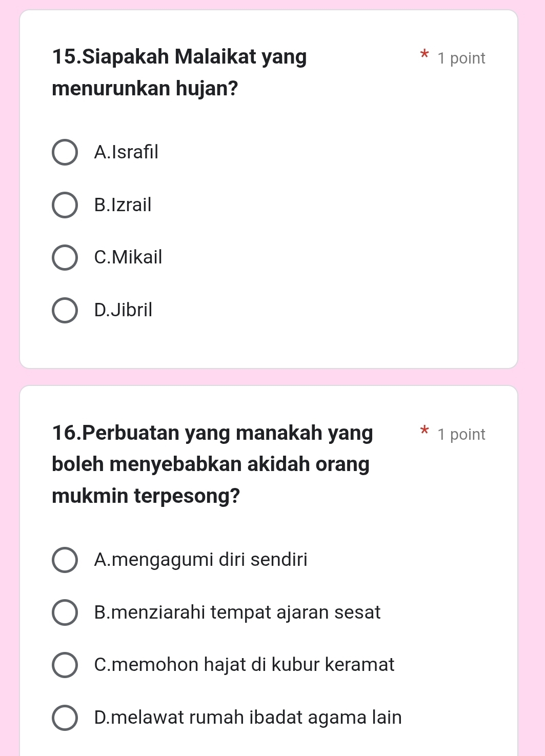Click the 'D.Jibril' answer label text
545x756 pixels.
tap(123, 310)
